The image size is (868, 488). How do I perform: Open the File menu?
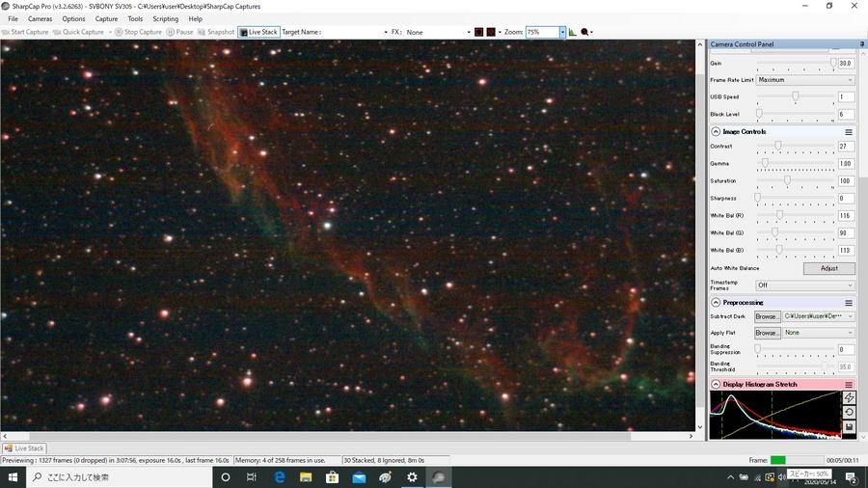(13, 19)
